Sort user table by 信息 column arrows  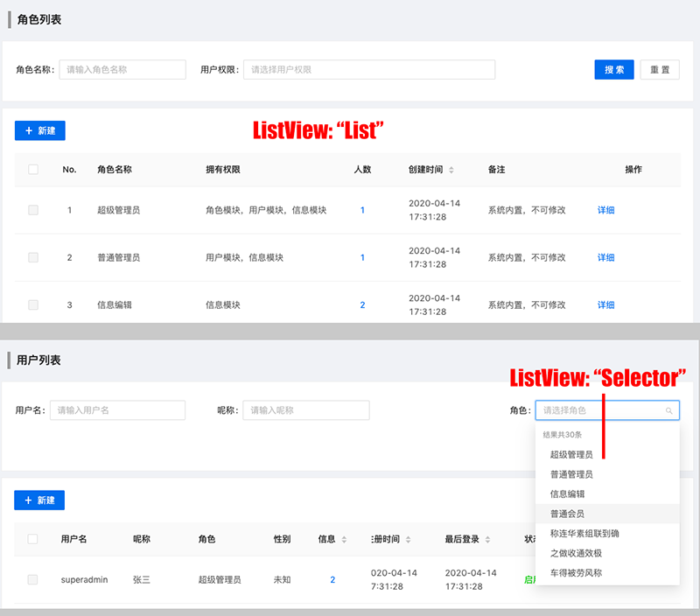(344, 540)
